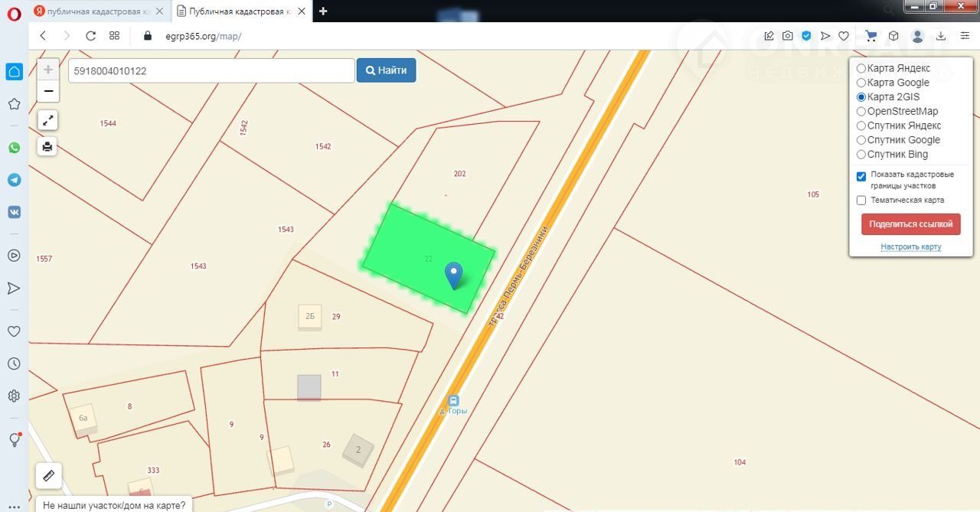Select OpenStreetMap as map layer
The width and height of the screenshot is (980, 512).
[861, 112]
